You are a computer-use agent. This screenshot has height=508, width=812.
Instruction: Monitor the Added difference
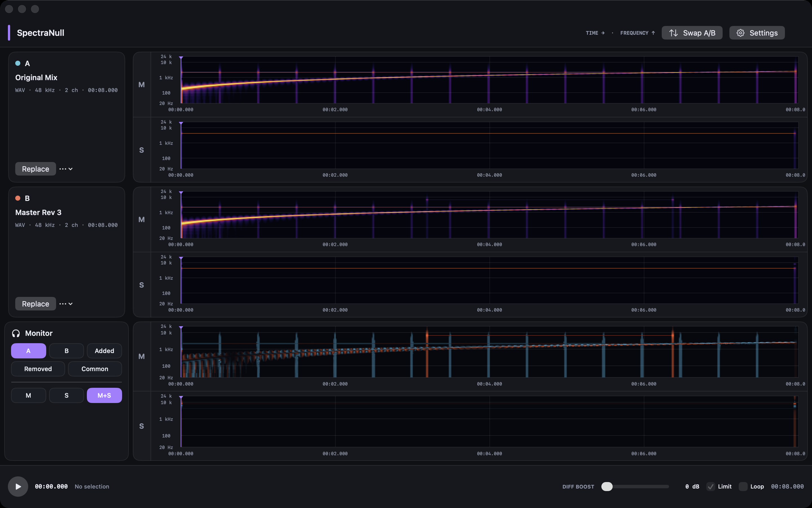(104, 351)
